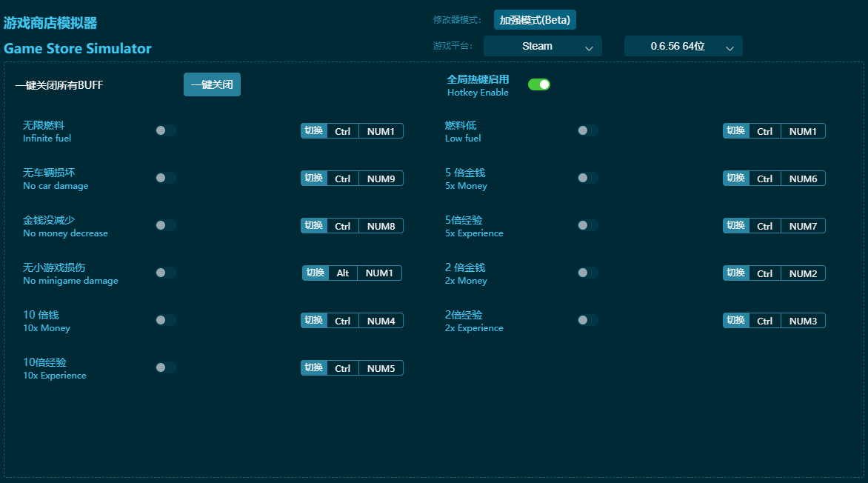Image resolution: width=868 pixels, height=483 pixels.
Task: Disable the global Hotkey Enable switch
Action: click(x=538, y=84)
